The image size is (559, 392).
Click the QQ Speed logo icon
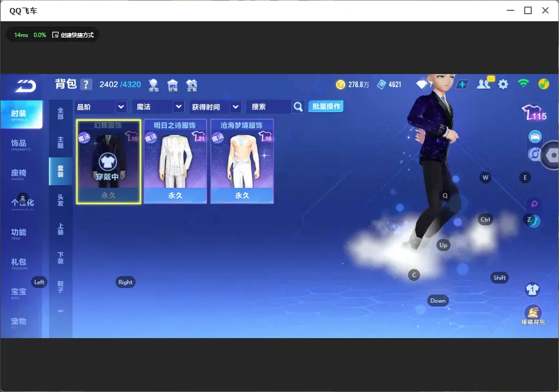(x=25, y=85)
